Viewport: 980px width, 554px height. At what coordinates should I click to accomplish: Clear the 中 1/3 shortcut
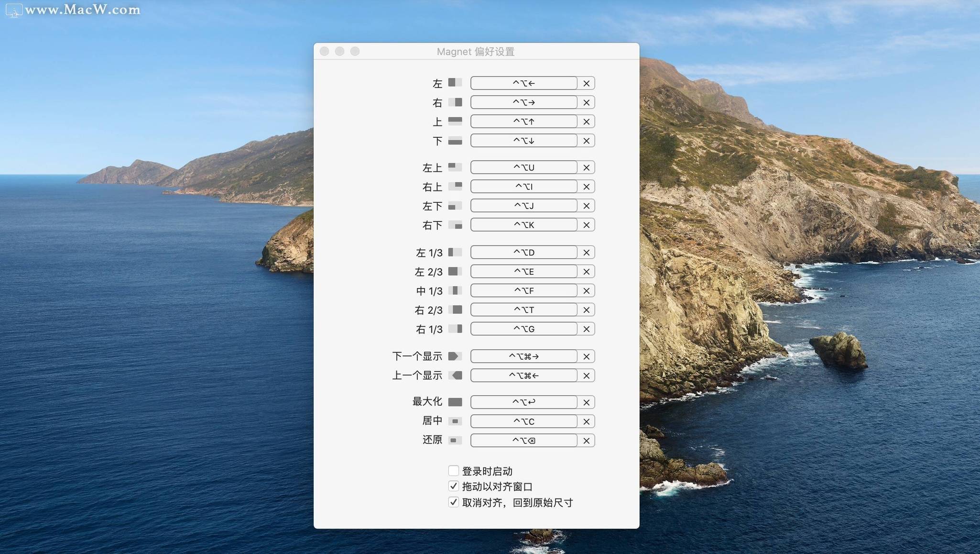[586, 291]
